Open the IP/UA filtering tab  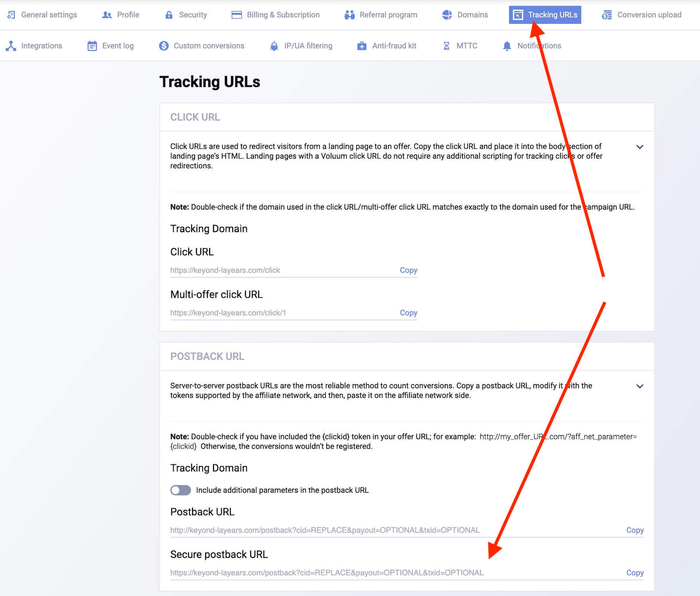pyautogui.click(x=301, y=46)
